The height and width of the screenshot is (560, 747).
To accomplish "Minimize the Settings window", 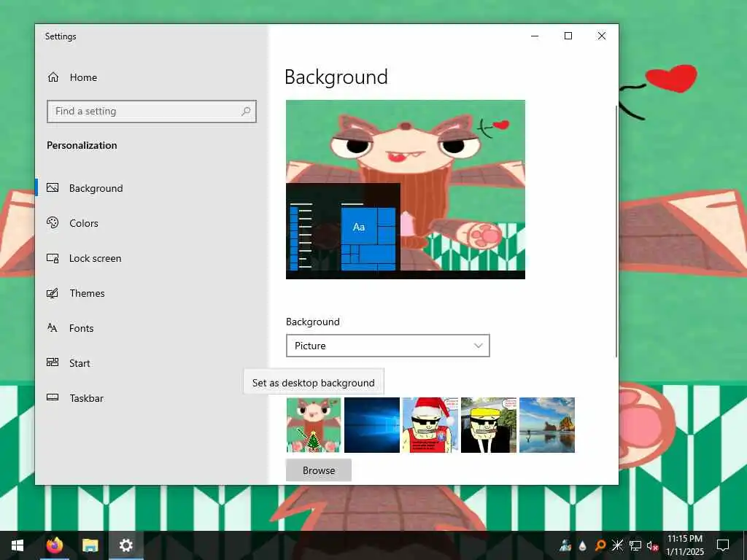I will coord(535,36).
